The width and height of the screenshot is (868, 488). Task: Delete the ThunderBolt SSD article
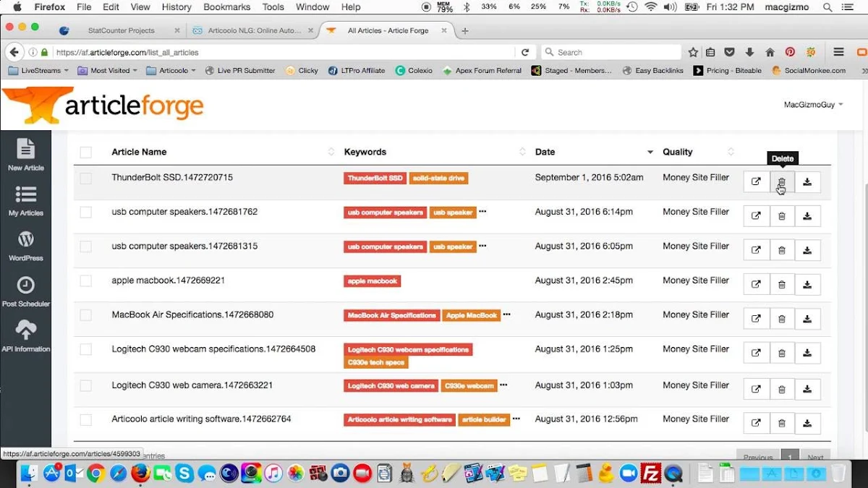(x=782, y=182)
